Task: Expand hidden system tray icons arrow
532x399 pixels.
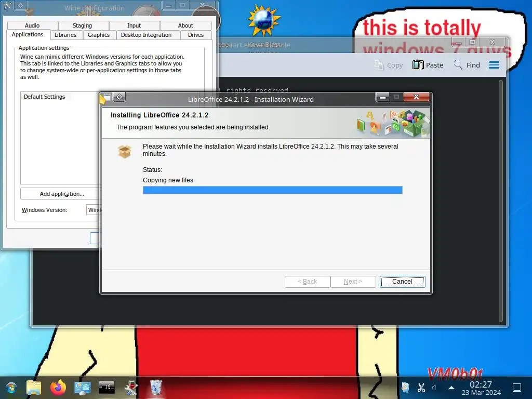Action: (451, 388)
